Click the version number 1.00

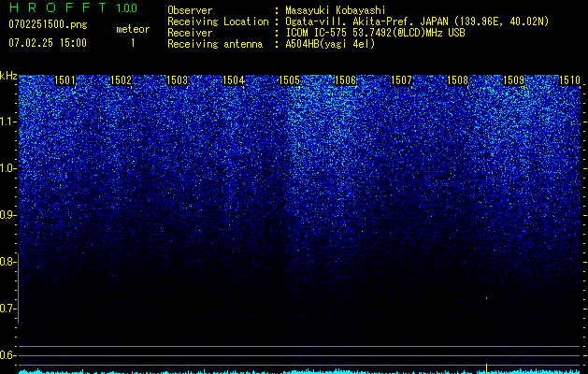[x=126, y=8]
